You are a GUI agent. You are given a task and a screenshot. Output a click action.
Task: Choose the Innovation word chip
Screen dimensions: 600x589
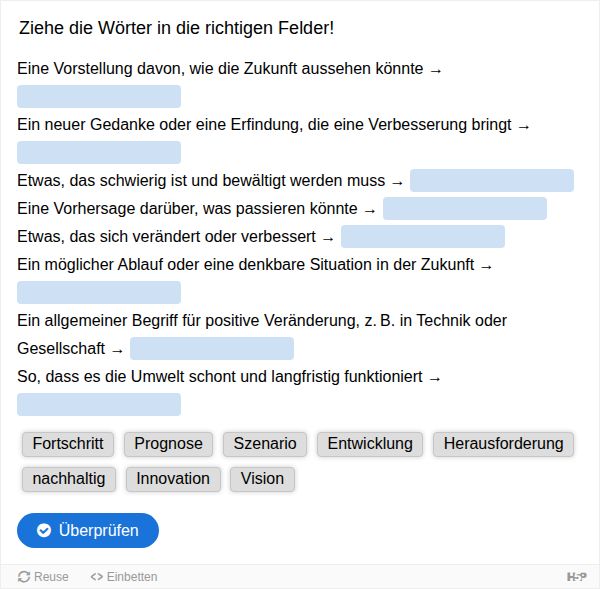coord(173,479)
